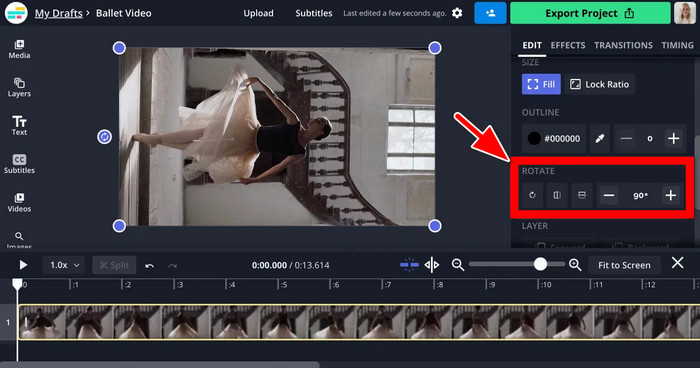Click the horizontal timeline scrollbar
The image size is (700, 368).
click(159, 365)
